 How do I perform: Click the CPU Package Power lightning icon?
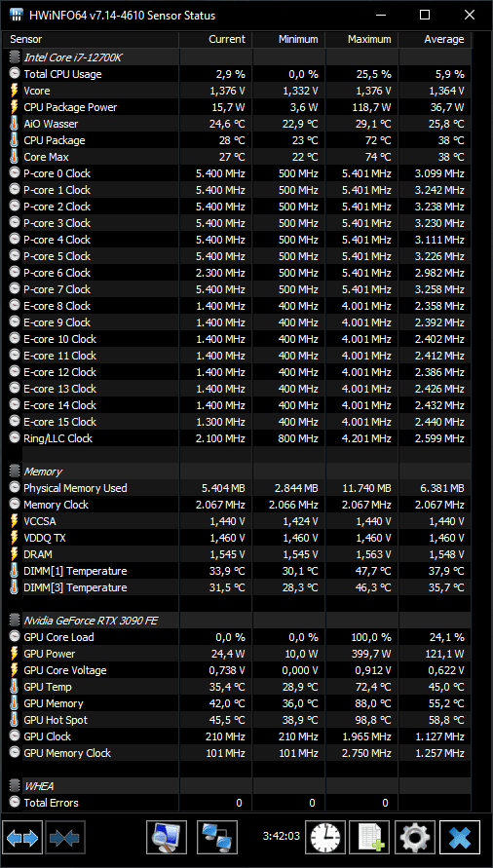(14, 107)
